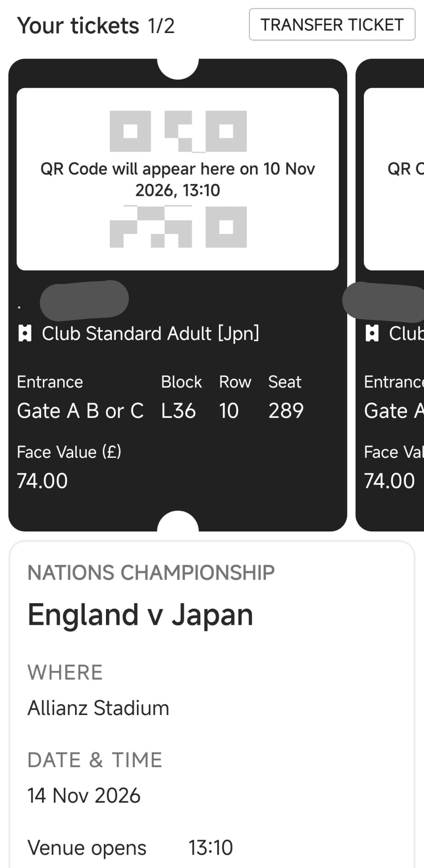Image resolution: width=424 pixels, height=868 pixels.
Task: Tap the 1/2 ticket counter
Action: pyautogui.click(x=161, y=26)
